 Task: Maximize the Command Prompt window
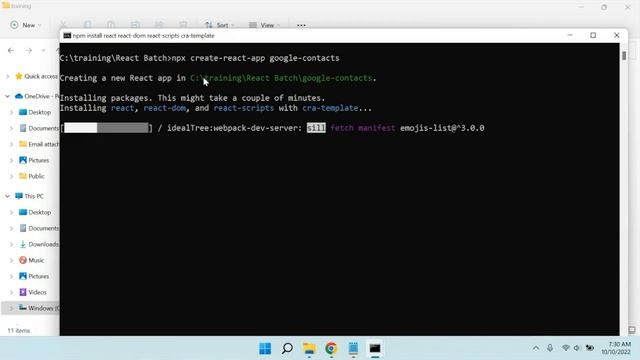(x=593, y=36)
